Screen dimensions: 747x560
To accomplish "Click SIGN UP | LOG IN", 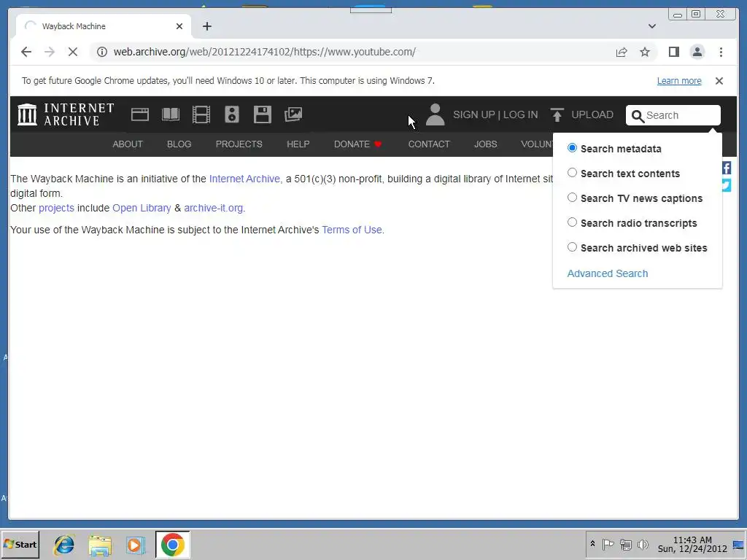I will coord(495,114).
